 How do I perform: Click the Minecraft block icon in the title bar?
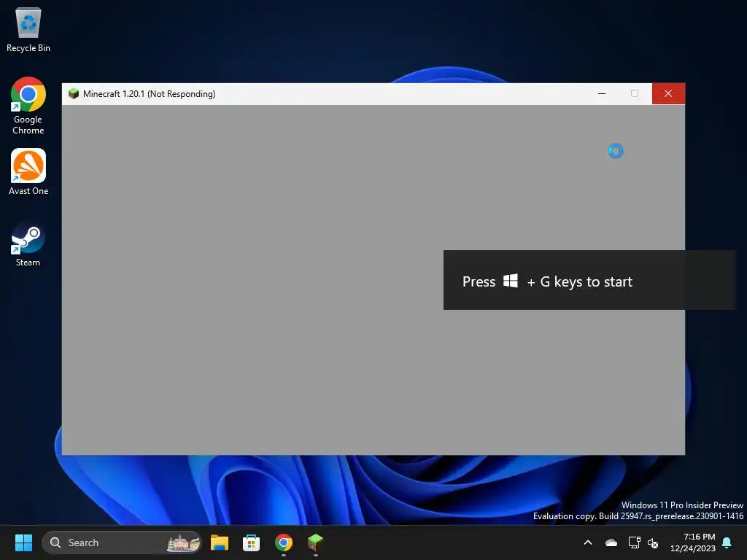pos(74,93)
